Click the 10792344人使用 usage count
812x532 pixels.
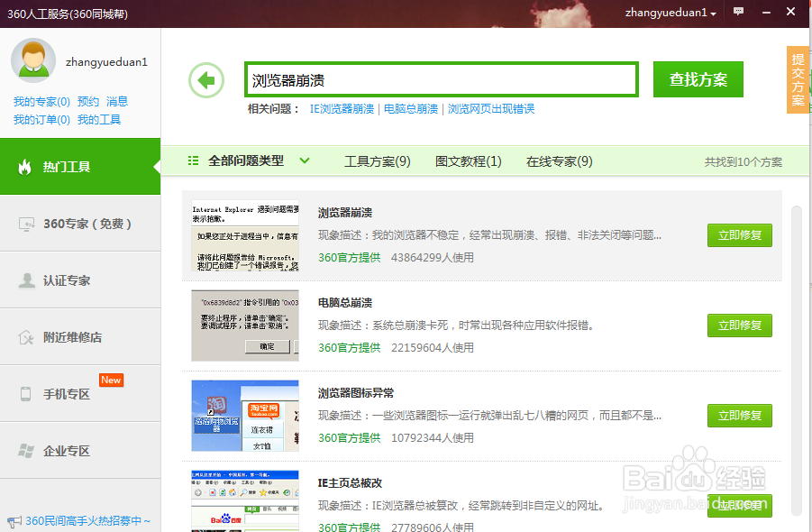pos(433,437)
